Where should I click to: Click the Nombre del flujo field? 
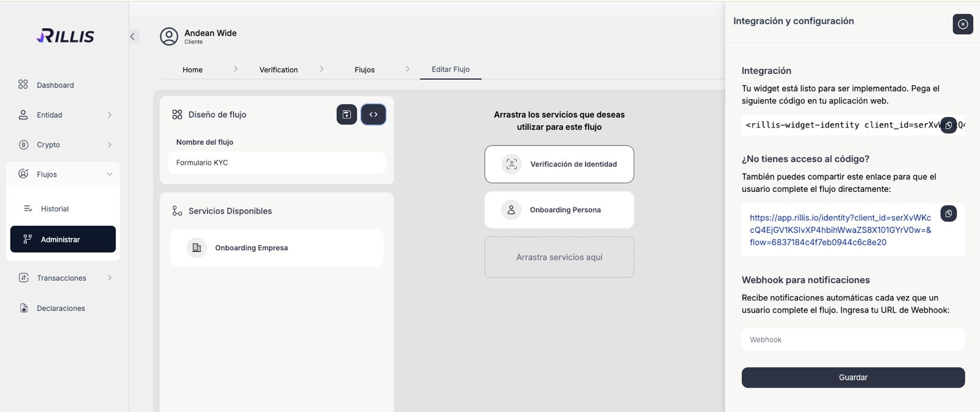click(277, 162)
